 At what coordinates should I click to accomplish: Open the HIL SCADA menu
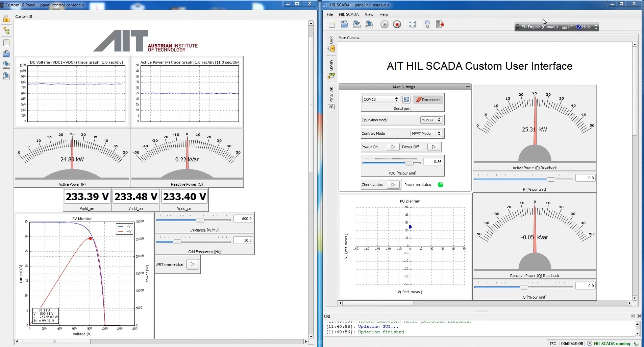tap(349, 14)
